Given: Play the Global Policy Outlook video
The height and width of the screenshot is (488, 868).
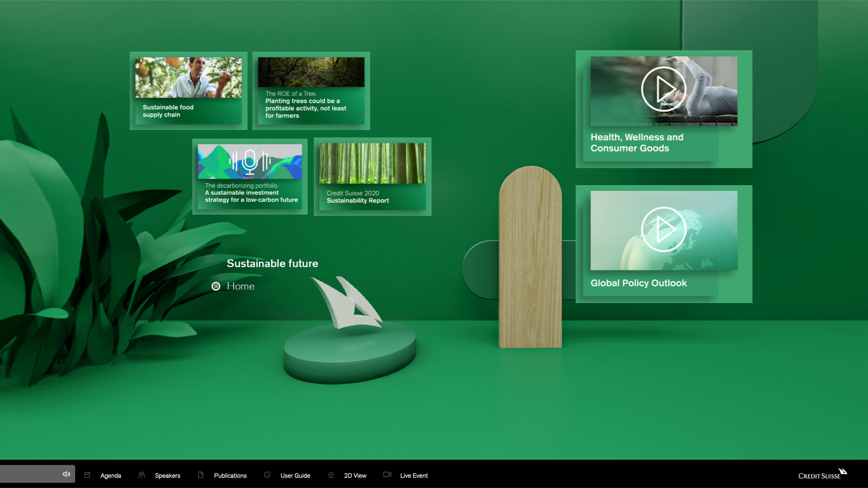Looking at the screenshot, I should (663, 229).
